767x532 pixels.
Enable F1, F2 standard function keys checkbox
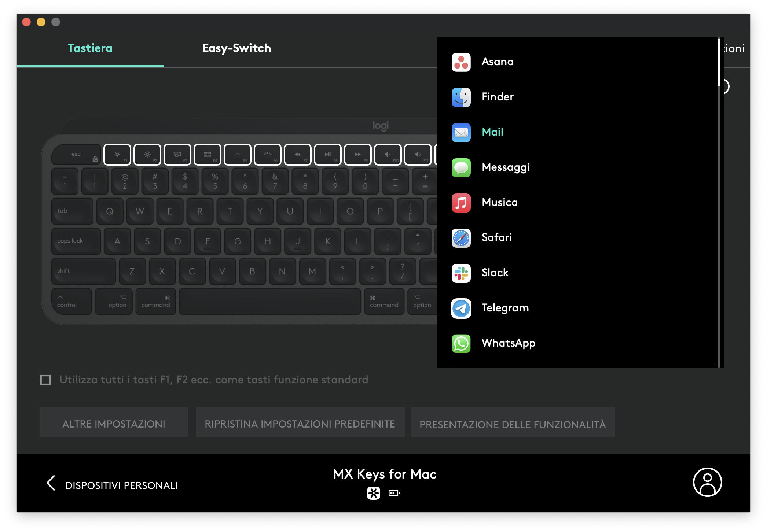coord(45,380)
